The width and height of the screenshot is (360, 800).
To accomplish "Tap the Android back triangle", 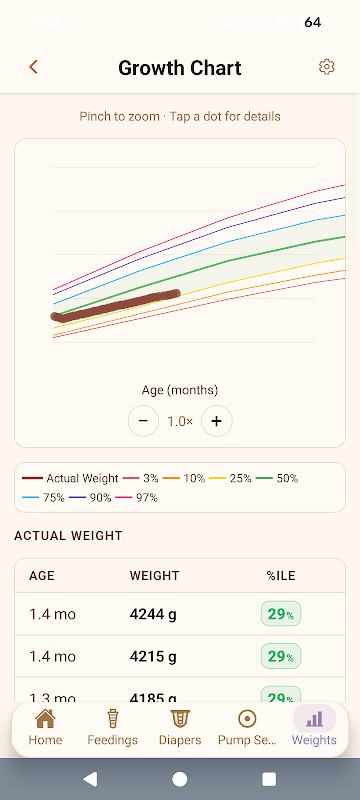I will [90, 779].
